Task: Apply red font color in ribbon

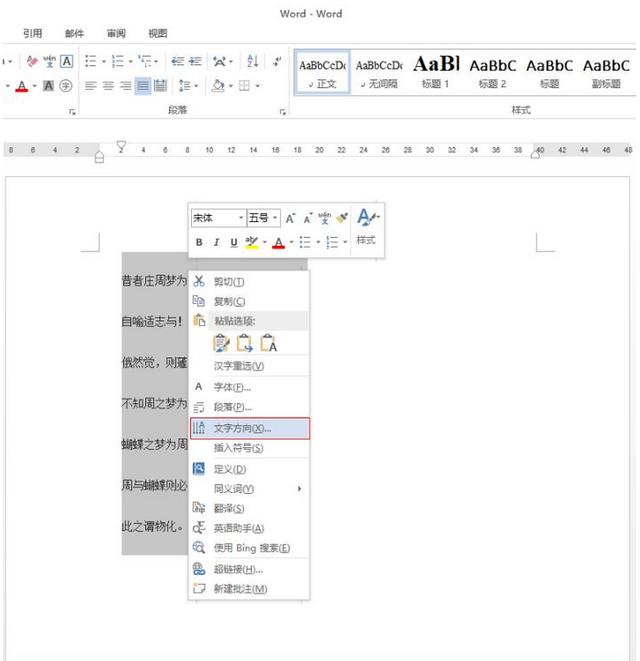Action: [x=22, y=86]
